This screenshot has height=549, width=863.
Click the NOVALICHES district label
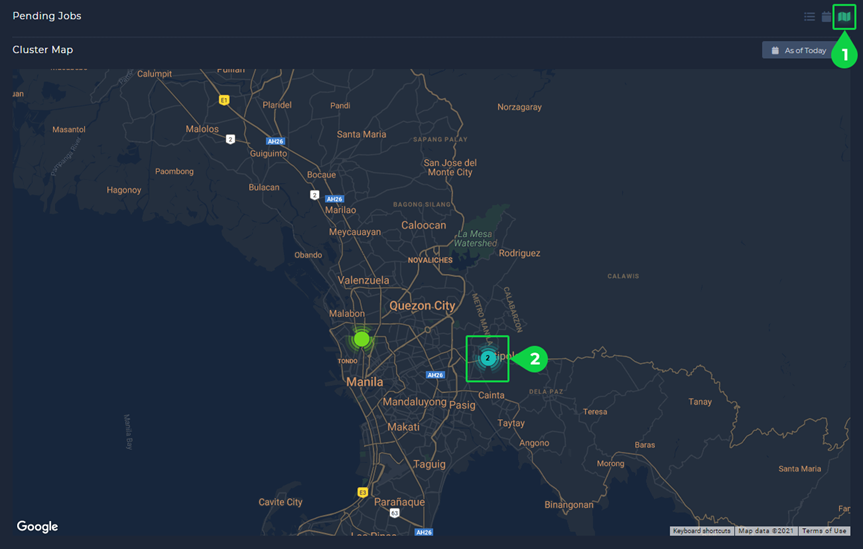[x=430, y=260]
